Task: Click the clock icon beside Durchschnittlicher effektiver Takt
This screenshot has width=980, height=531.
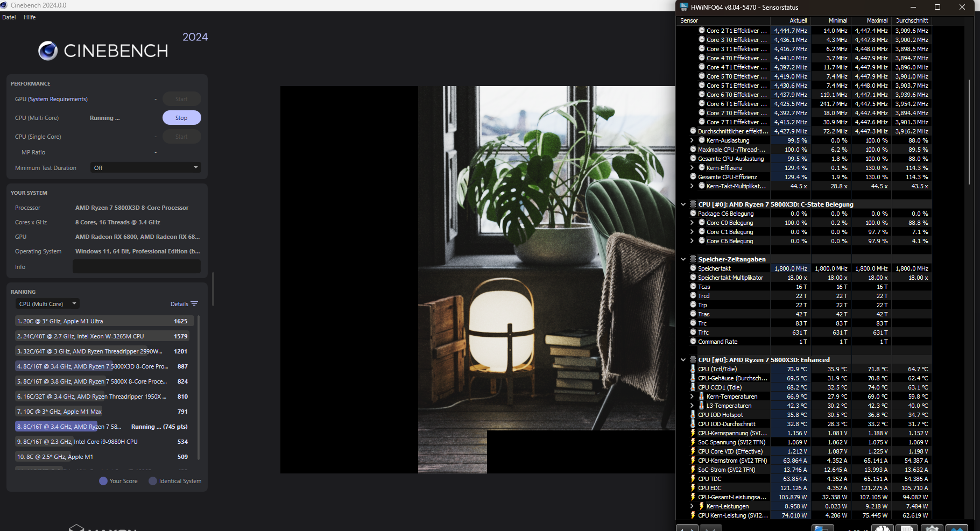Action: [693, 131]
